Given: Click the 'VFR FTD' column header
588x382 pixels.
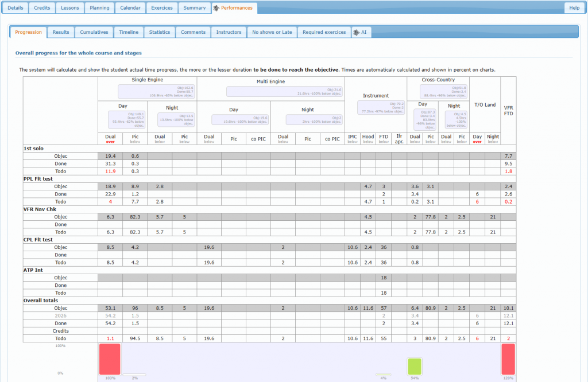Looking at the screenshot, I should click(508, 111).
